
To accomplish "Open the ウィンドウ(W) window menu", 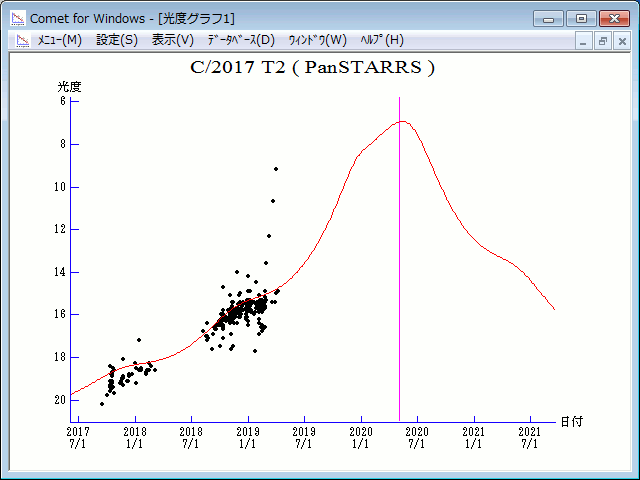I will (317, 40).
